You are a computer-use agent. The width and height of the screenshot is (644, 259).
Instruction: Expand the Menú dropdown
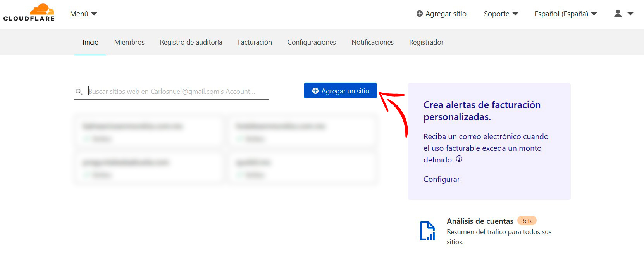pyautogui.click(x=83, y=14)
